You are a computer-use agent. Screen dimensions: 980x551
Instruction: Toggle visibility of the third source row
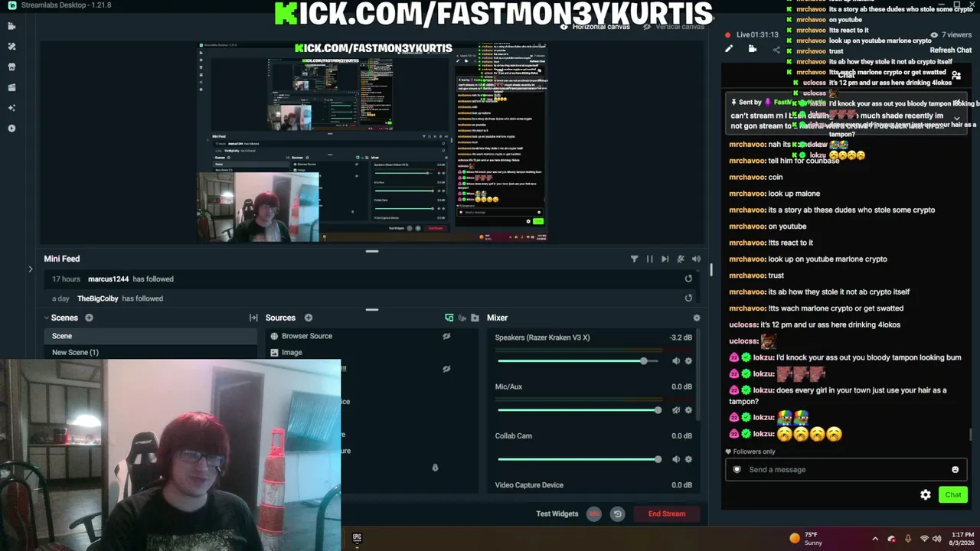click(446, 369)
